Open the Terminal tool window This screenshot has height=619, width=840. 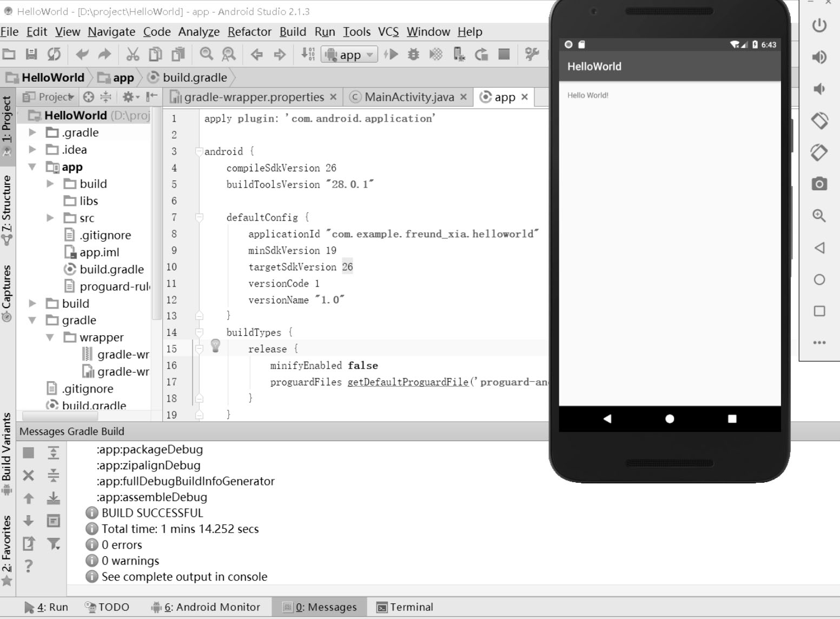click(405, 607)
